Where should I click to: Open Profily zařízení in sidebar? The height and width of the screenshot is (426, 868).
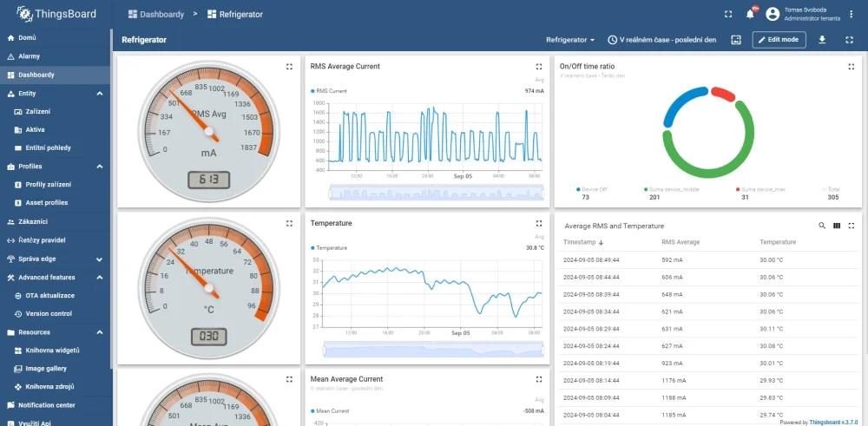coord(56,185)
